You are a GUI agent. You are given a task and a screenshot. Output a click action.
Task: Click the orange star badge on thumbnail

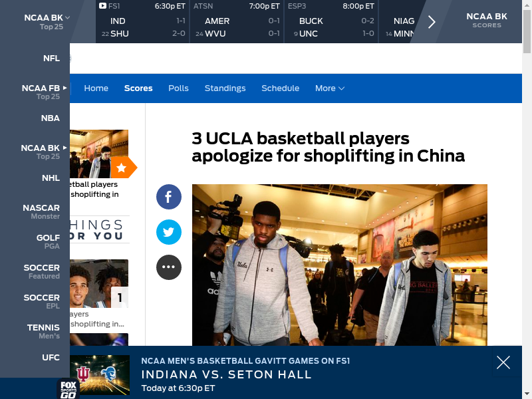pyautogui.click(x=123, y=168)
